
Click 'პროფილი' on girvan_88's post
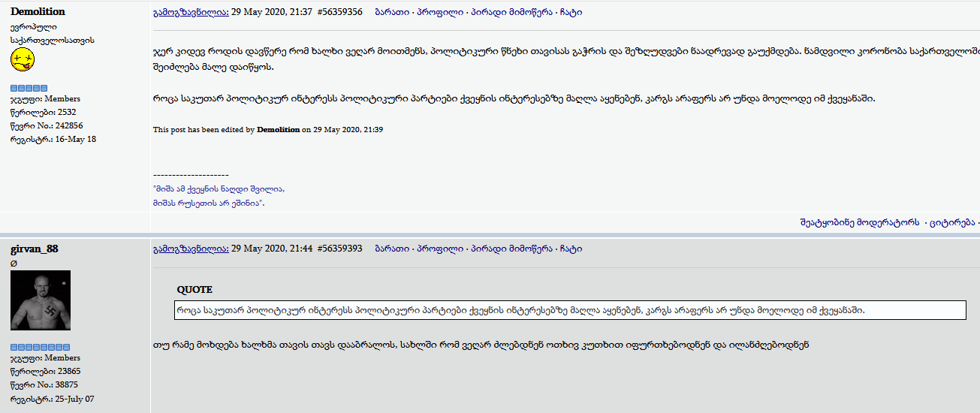[440, 249]
